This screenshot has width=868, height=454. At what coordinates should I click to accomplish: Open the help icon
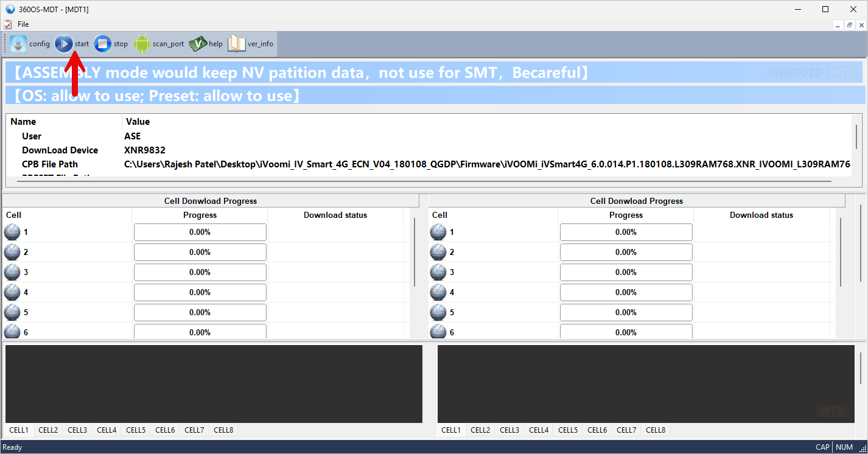(x=198, y=44)
